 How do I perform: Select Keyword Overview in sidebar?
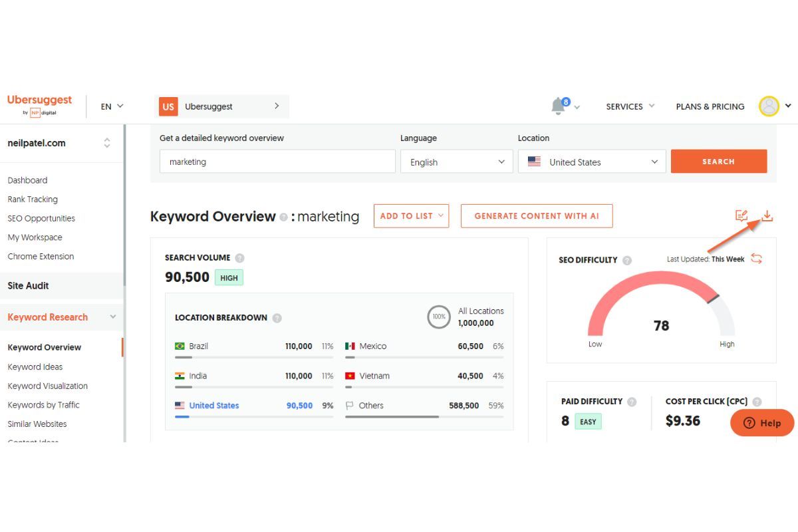(45, 347)
